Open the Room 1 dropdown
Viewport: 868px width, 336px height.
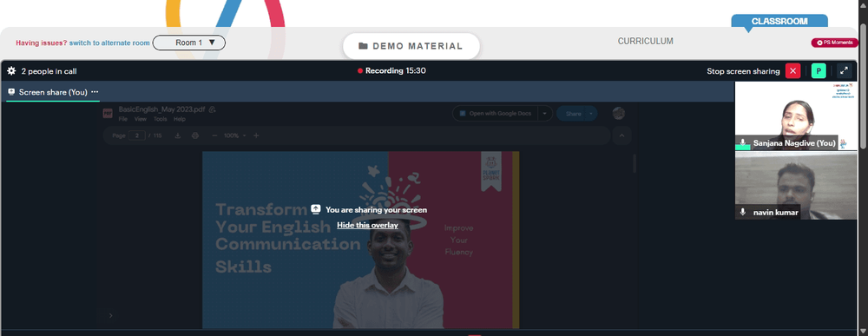pos(188,43)
